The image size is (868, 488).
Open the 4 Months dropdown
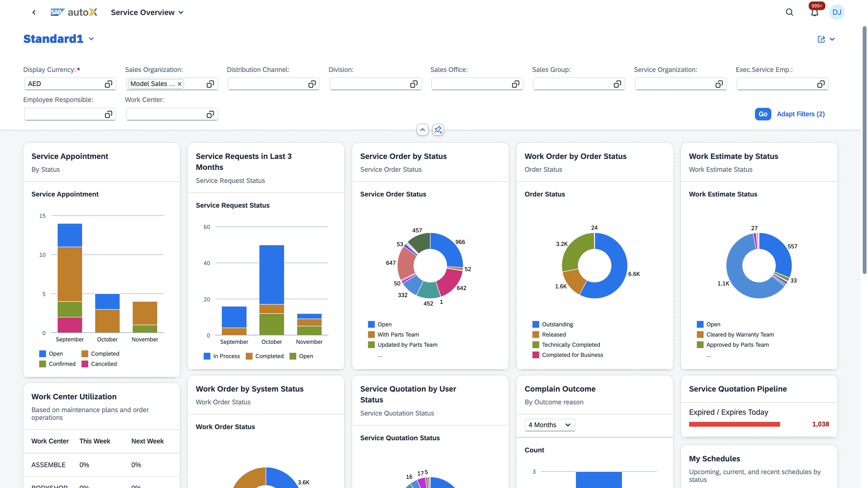[x=550, y=425]
